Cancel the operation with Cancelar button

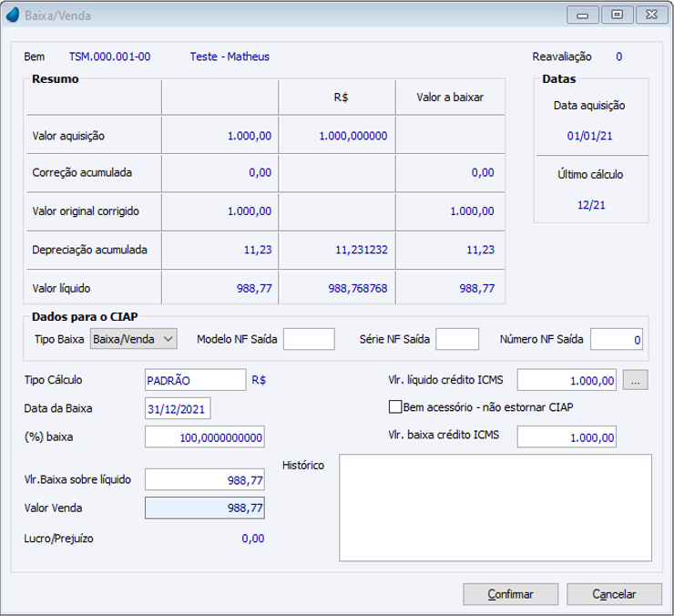pyautogui.click(x=614, y=594)
